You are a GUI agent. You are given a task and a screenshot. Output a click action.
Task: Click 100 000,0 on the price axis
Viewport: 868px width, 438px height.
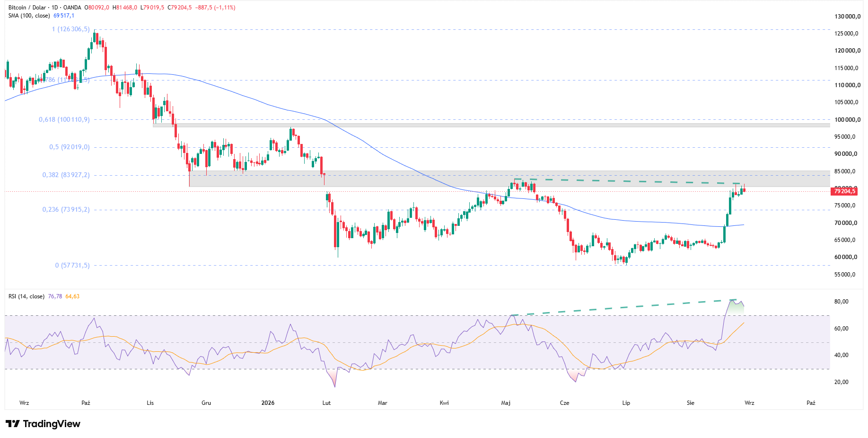848,120
